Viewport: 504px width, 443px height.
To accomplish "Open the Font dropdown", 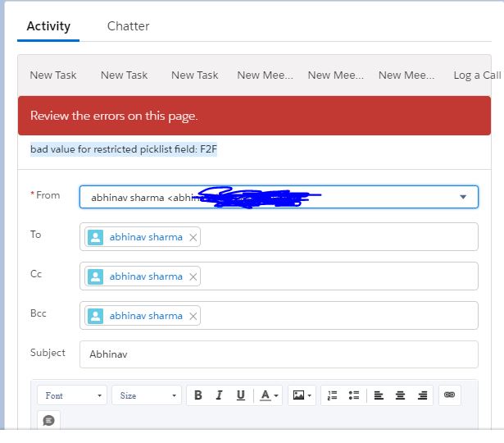I will point(72,395).
